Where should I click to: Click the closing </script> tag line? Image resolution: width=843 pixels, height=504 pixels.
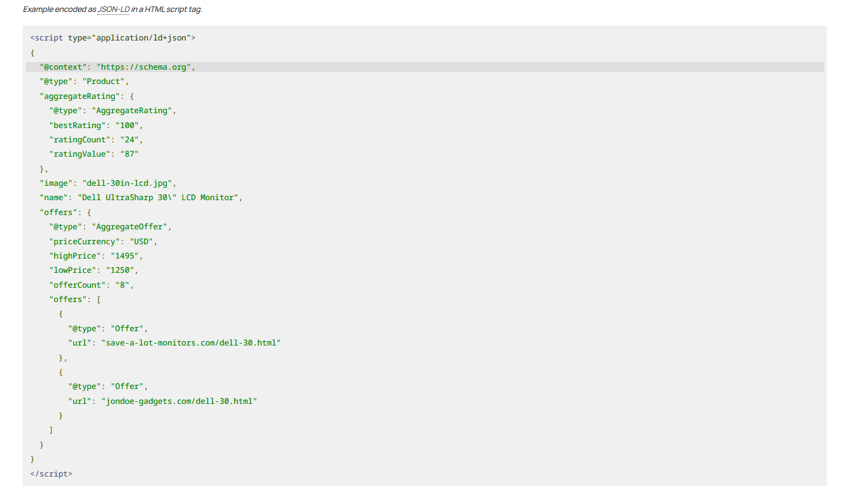tap(51, 474)
